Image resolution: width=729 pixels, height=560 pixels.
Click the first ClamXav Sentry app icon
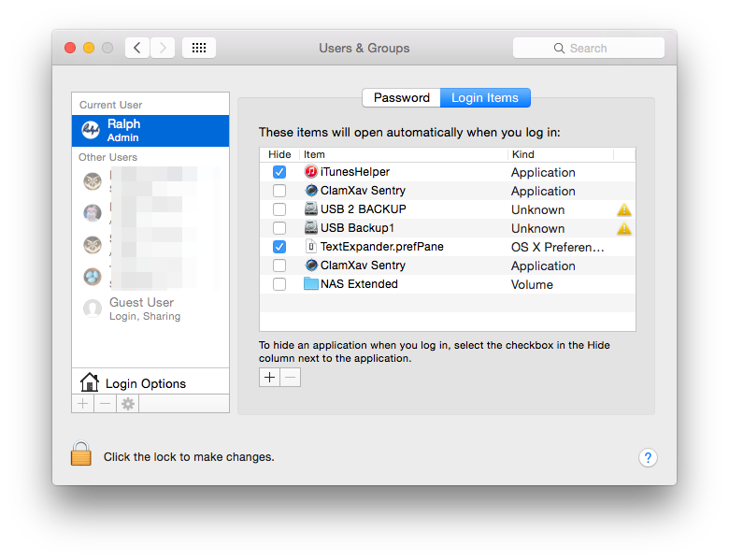(x=311, y=190)
